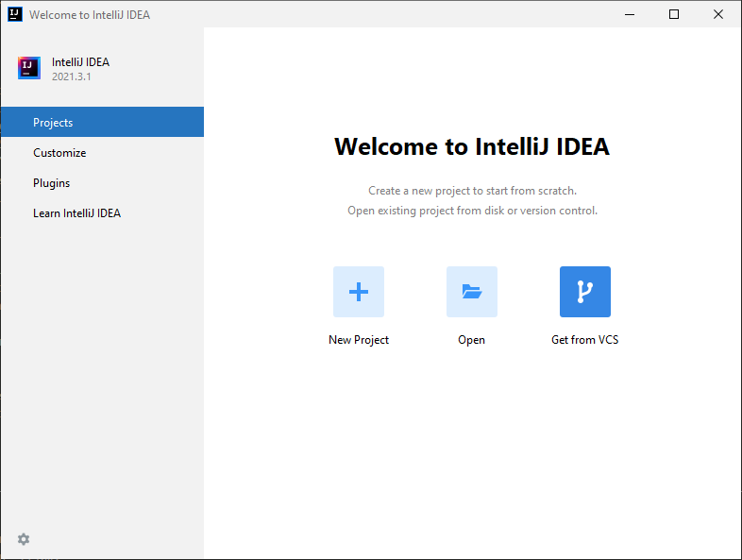Click the Open folder icon
The width and height of the screenshot is (742, 560).
[x=471, y=292]
